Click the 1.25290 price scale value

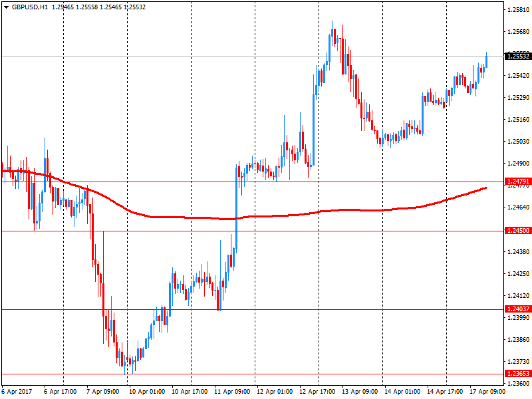coord(518,97)
